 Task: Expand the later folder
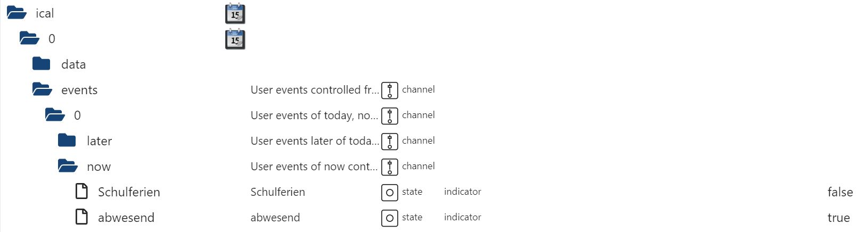[67, 140]
